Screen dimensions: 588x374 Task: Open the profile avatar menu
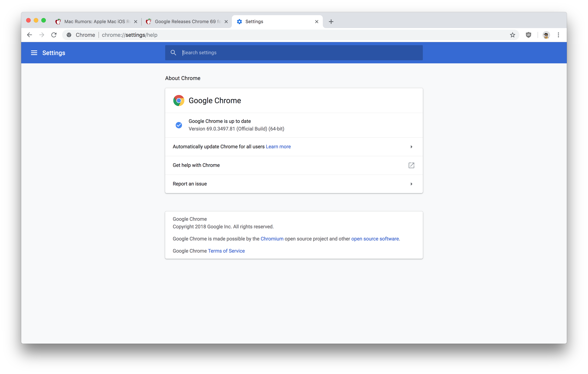(546, 35)
